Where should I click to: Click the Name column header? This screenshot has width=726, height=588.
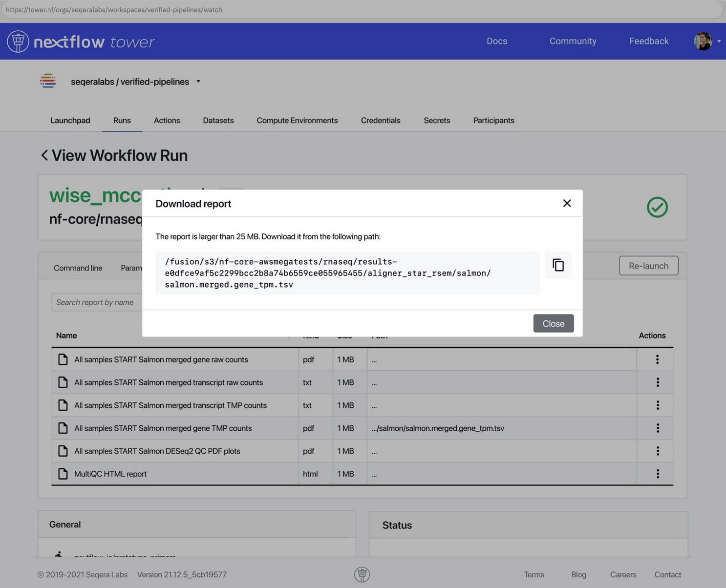click(x=66, y=336)
